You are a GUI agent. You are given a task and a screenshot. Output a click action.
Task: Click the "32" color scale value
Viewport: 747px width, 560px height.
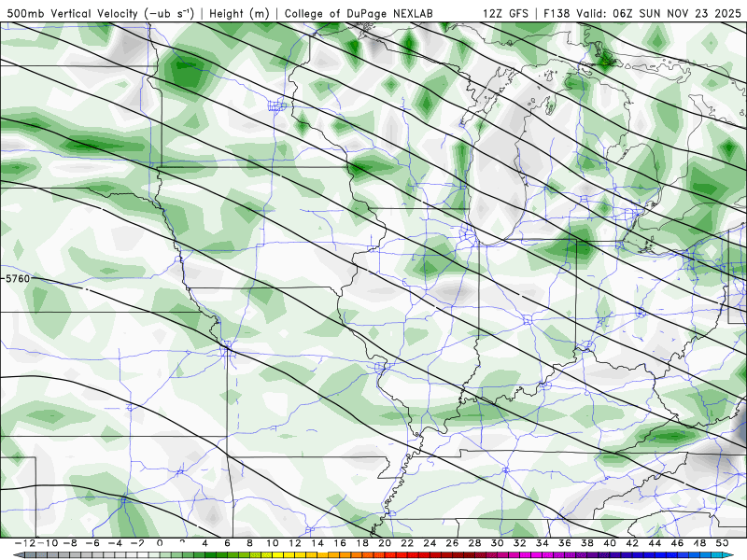(520, 543)
